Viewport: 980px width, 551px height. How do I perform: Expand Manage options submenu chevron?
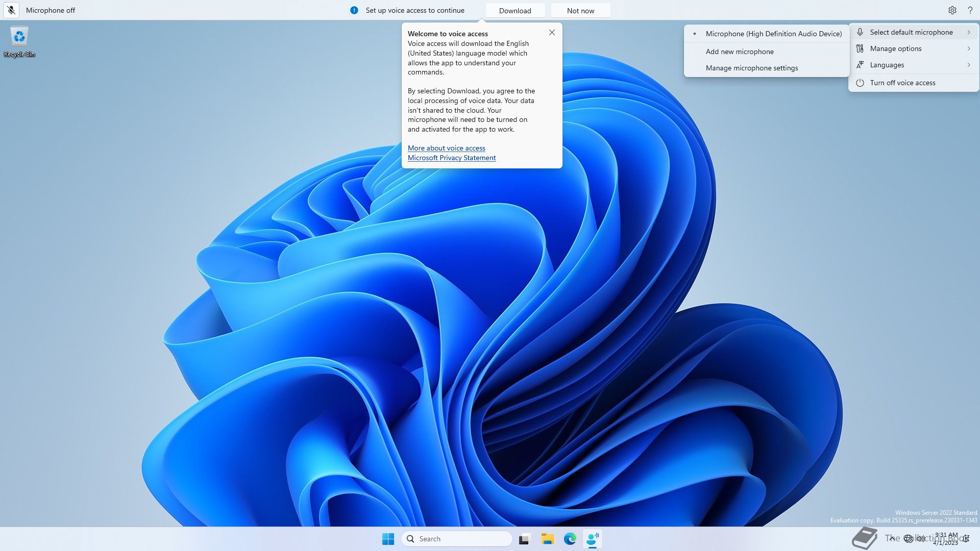click(x=968, y=48)
